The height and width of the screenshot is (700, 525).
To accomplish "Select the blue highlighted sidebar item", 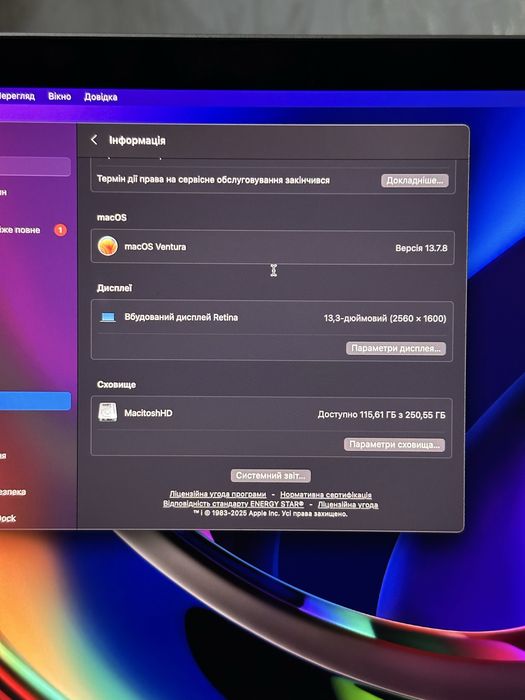I will 35,401.
